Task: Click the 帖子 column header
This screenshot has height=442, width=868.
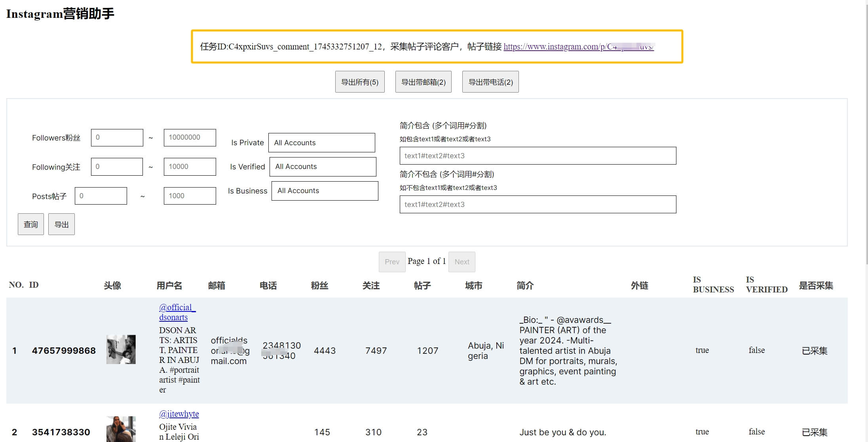Action: [422, 286]
